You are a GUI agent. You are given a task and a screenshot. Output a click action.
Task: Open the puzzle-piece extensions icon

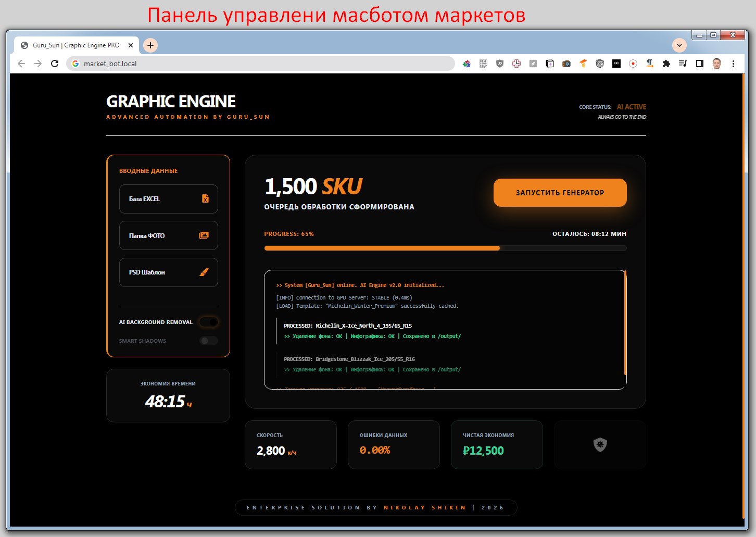point(666,63)
